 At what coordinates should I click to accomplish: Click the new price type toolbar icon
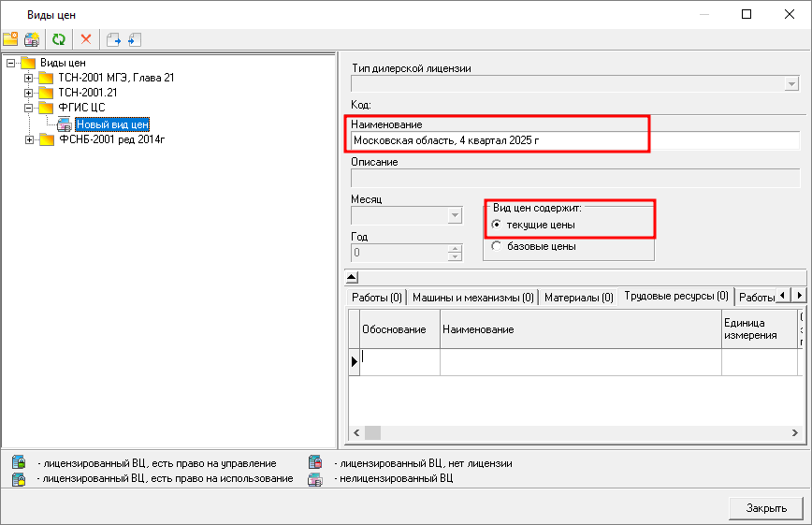click(x=32, y=39)
